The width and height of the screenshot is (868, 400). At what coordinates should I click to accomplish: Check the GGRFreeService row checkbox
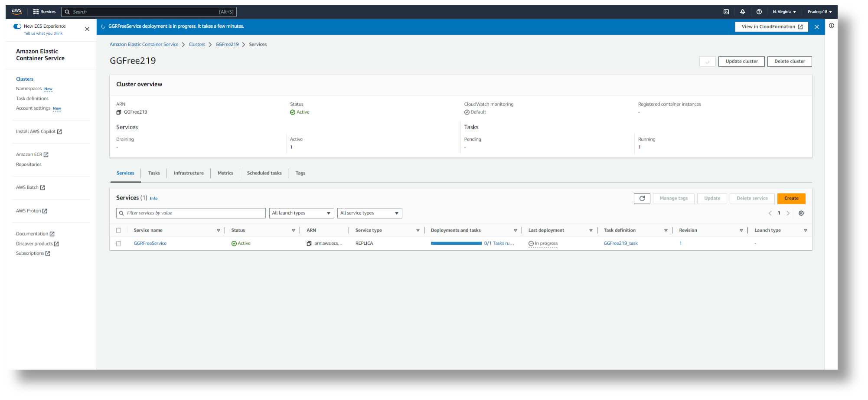119,244
